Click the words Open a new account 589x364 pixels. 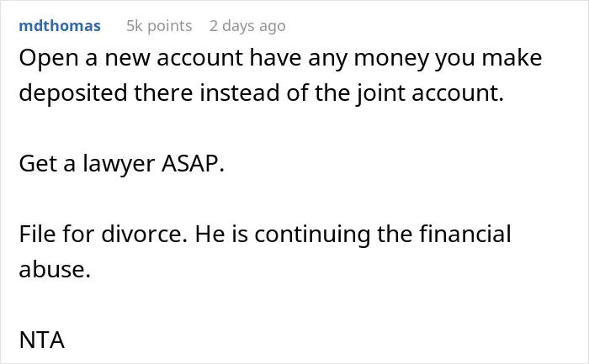[x=130, y=58]
